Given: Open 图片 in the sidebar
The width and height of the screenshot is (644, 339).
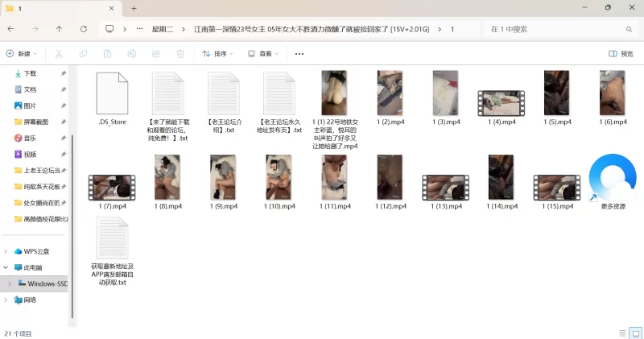Looking at the screenshot, I should [x=30, y=105].
